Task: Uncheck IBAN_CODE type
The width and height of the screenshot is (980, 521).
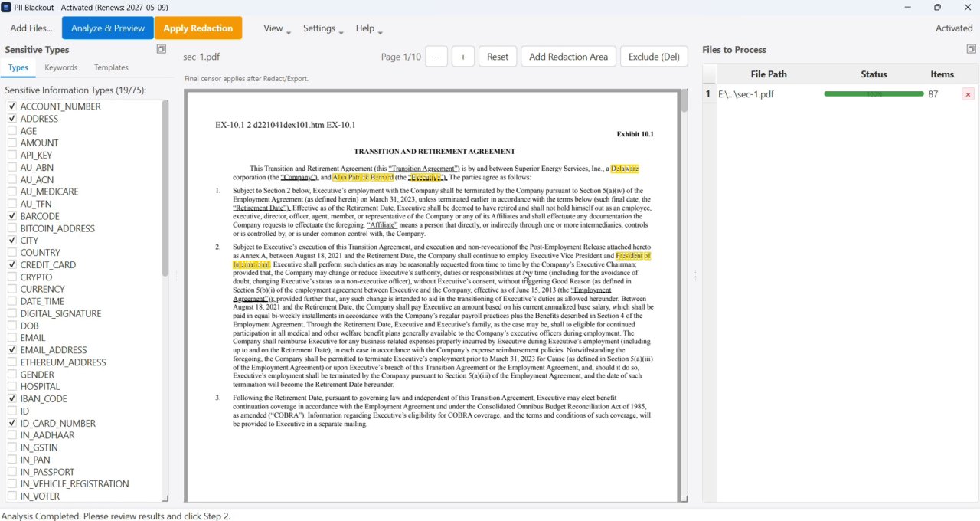Action: point(12,398)
